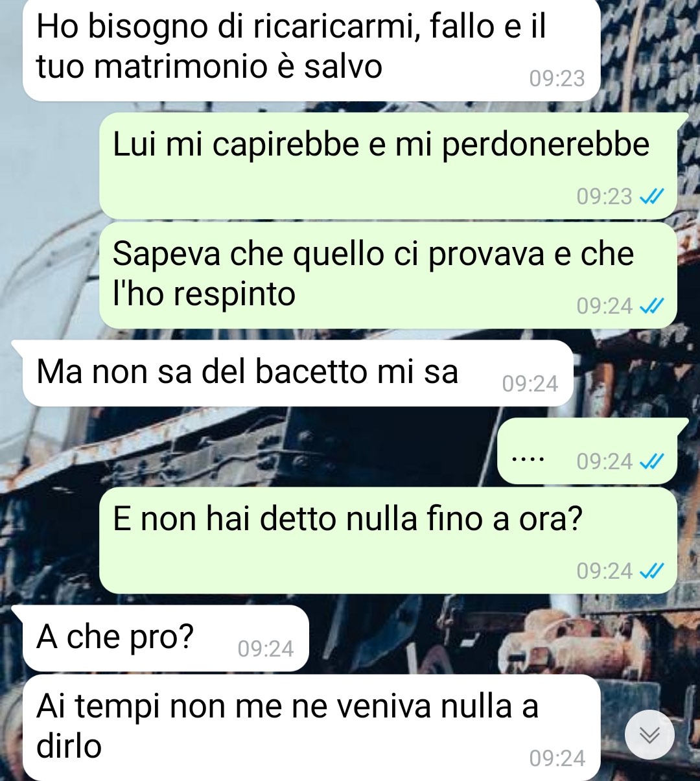The image size is (700, 781).
Task: Click read ticks on 'E non hai detto nulla' message
Action: tap(652, 571)
